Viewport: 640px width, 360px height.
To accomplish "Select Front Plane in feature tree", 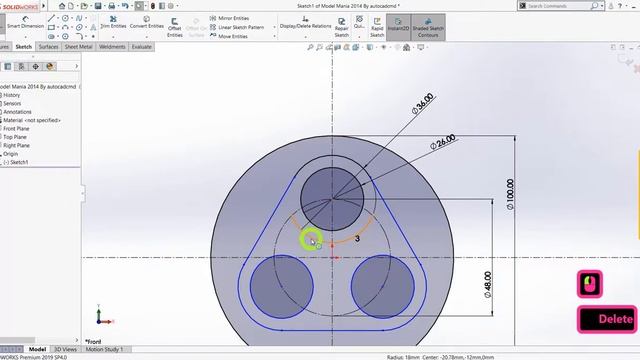I will click(16, 129).
